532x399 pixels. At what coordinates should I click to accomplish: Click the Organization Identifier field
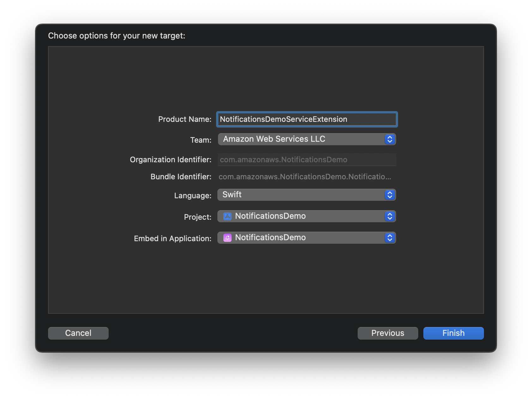tap(307, 160)
